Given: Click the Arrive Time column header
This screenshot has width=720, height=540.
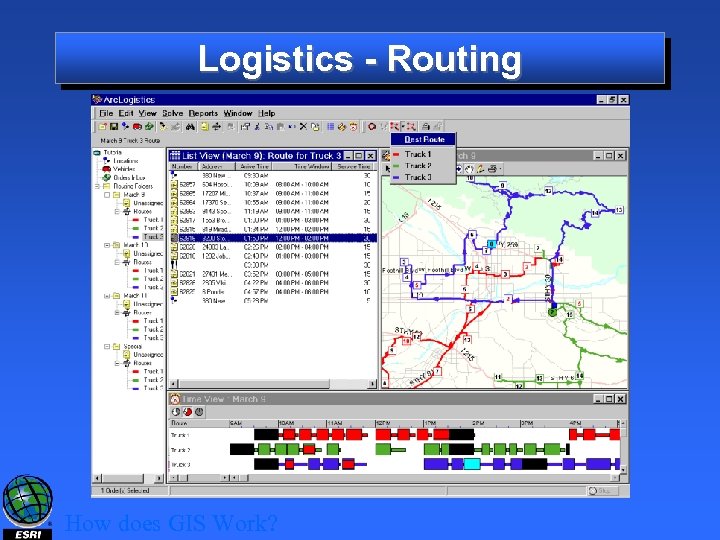Looking at the screenshot, I should point(254,166).
